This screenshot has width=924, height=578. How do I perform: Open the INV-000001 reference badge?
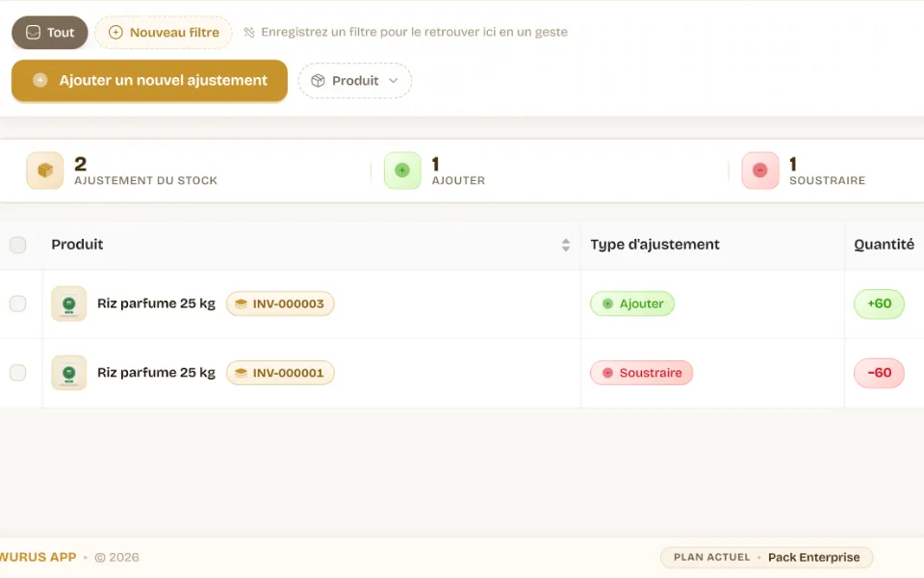tap(280, 373)
